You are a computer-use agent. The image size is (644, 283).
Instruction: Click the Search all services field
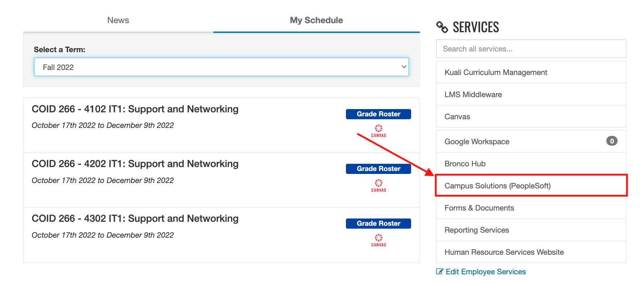pos(531,49)
